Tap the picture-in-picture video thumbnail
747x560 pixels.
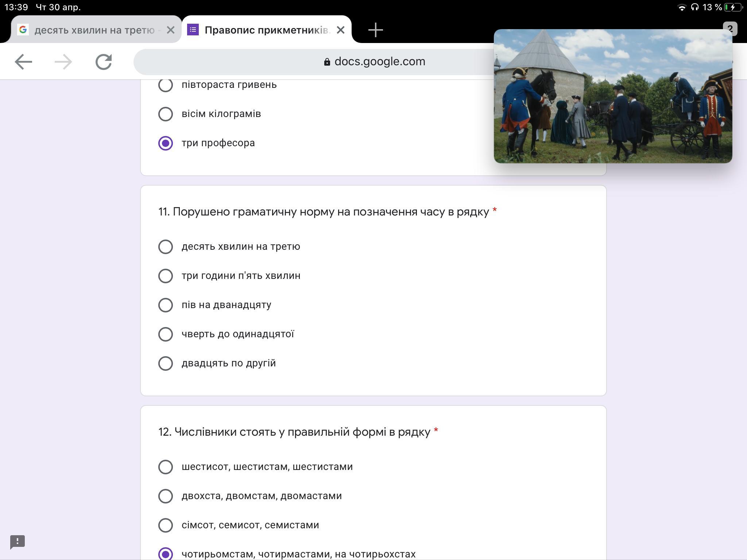click(613, 96)
